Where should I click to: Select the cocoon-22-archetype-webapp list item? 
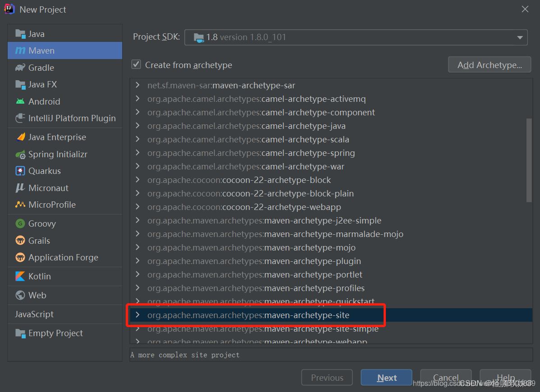coord(281,207)
